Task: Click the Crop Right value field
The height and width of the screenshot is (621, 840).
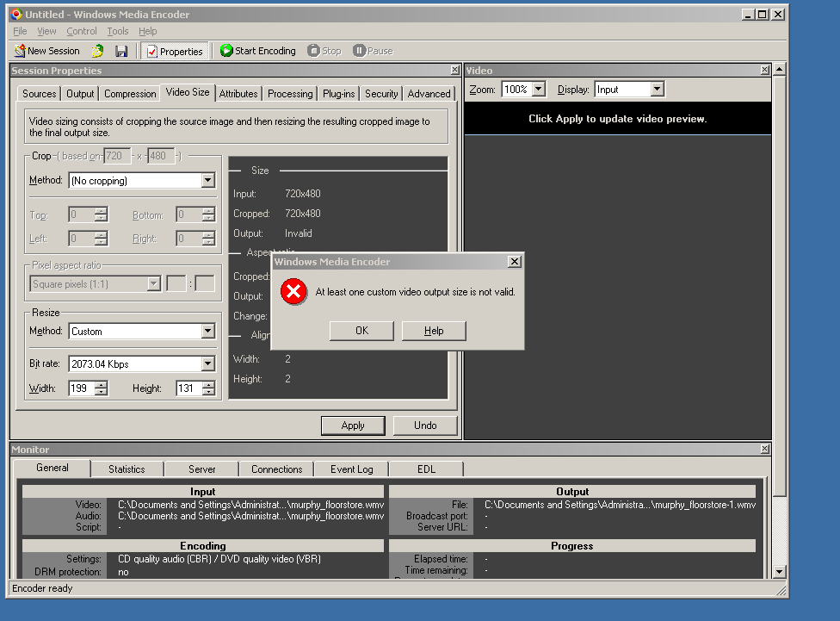Action: click(189, 238)
